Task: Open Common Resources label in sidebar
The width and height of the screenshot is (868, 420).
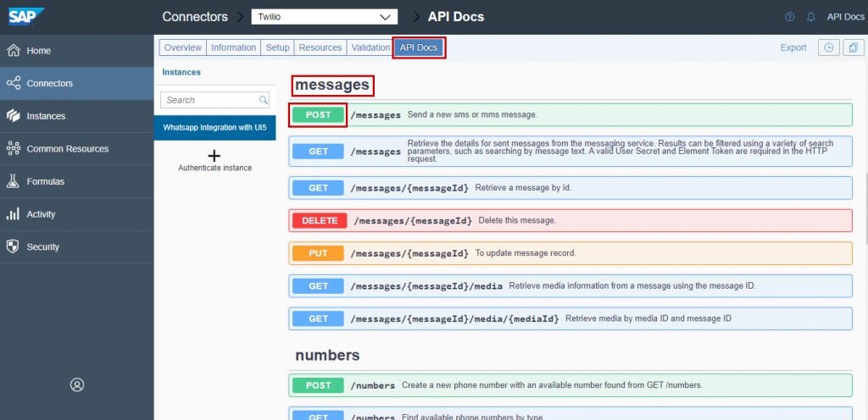Action: click(68, 149)
